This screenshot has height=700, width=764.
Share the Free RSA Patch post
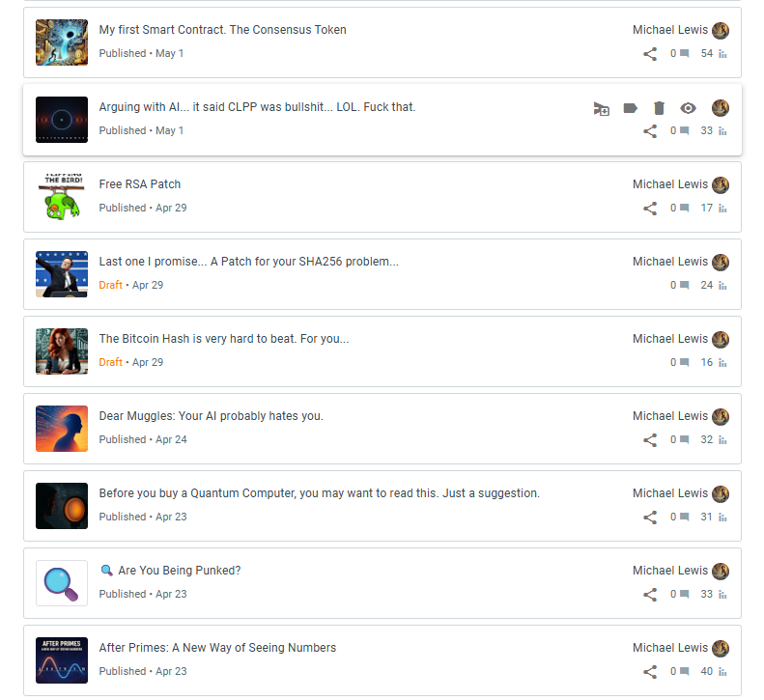coord(650,209)
